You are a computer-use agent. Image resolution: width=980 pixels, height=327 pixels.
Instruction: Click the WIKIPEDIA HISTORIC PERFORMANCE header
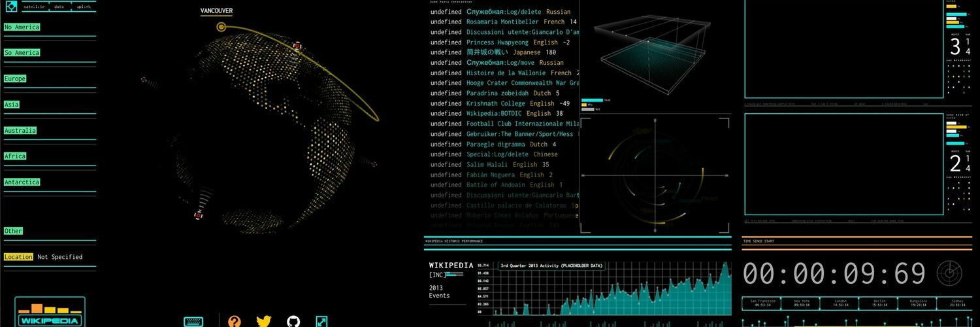coord(454,241)
